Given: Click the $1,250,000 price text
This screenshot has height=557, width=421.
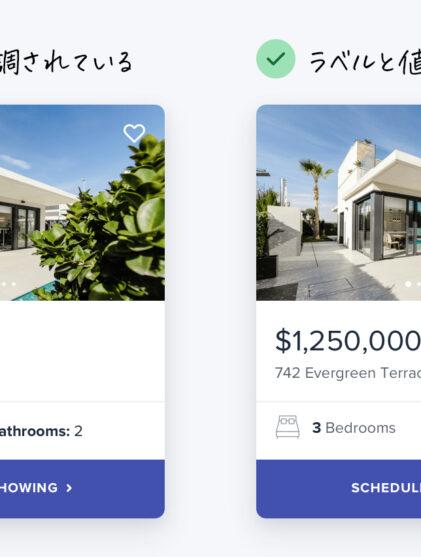Looking at the screenshot, I should pos(348,341).
